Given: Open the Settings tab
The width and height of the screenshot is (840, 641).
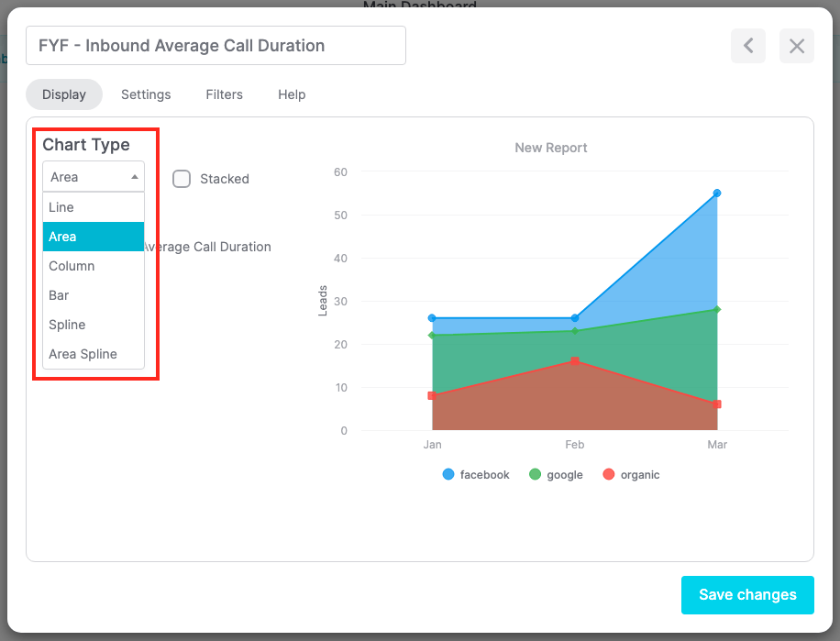Looking at the screenshot, I should (146, 94).
